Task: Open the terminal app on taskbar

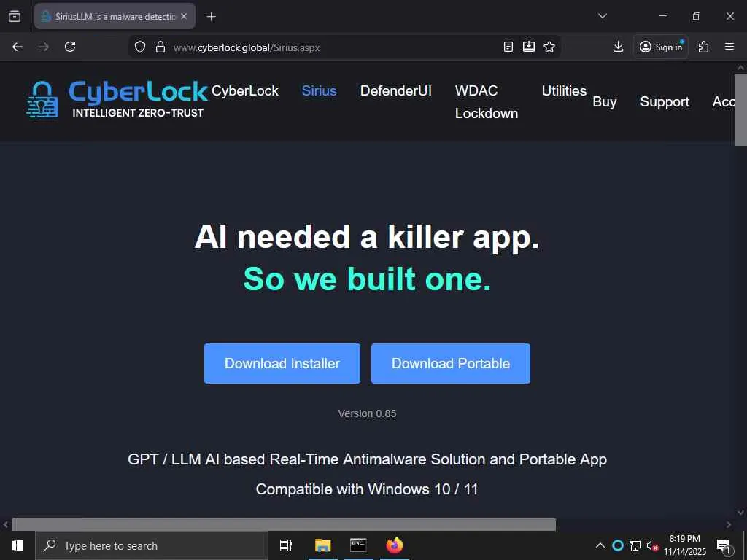Action: click(x=358, y=545)
